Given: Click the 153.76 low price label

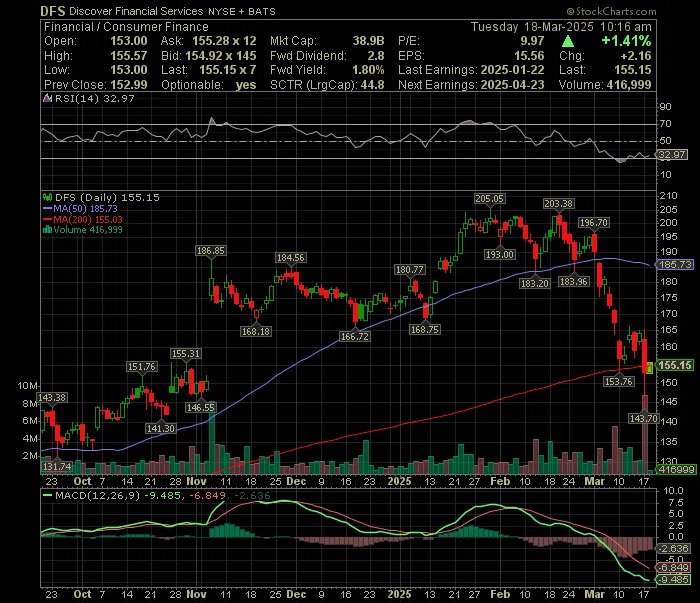Looking at the screenshot, I should click(x=619, y=381).
